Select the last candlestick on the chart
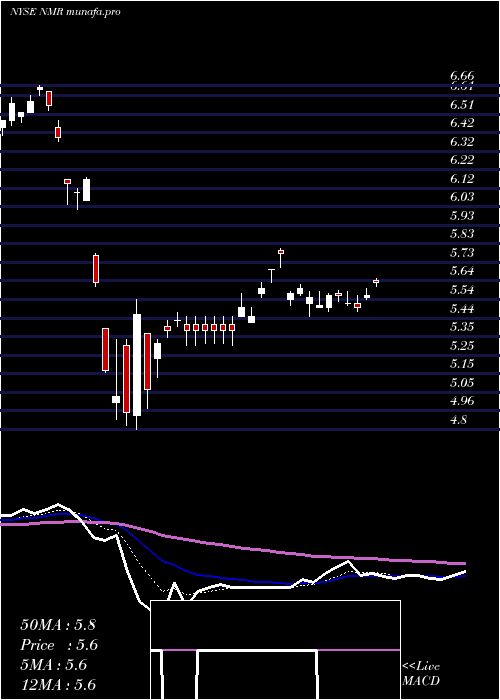Viewport: 500px width, 700px height. click(376, 282)
